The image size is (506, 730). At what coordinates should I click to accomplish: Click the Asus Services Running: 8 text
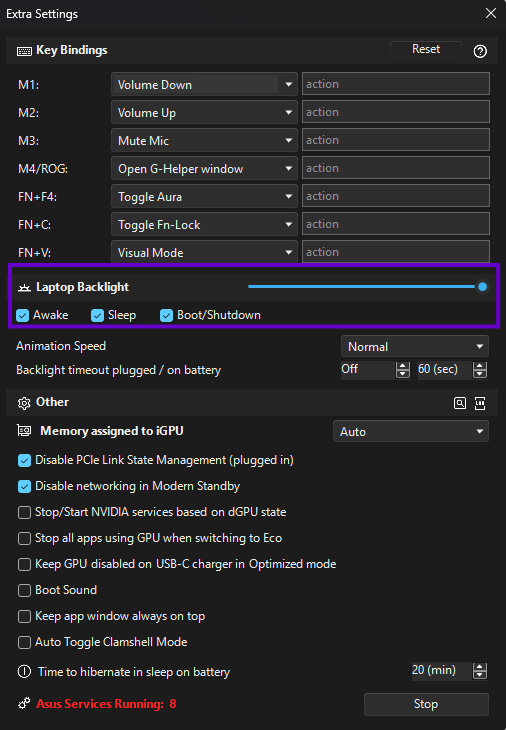click(106, 703)
